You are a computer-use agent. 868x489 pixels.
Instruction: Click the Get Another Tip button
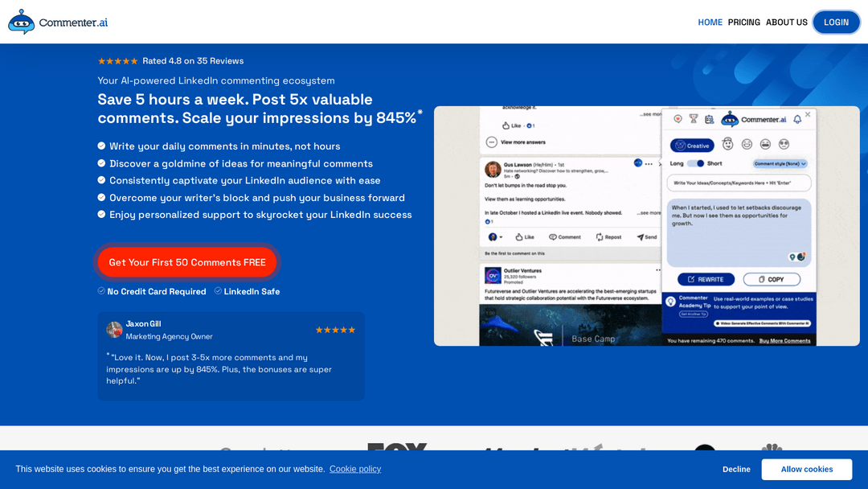693,314
